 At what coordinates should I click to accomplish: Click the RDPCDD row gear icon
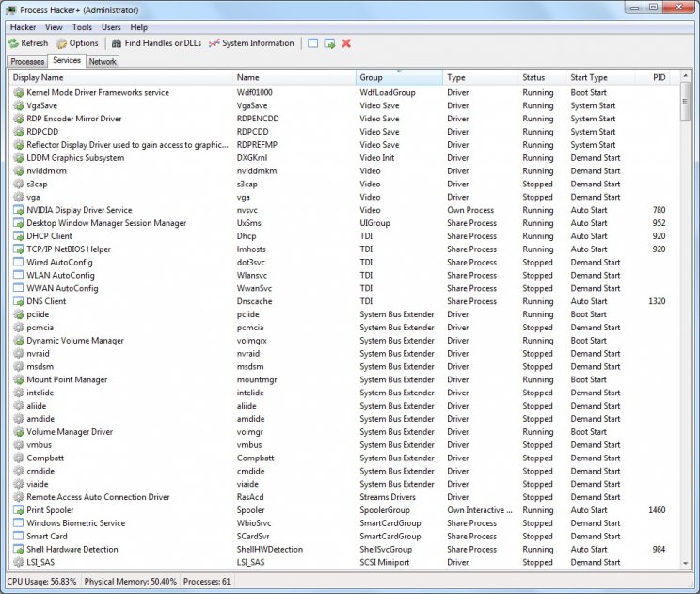(x=18, y=132)
